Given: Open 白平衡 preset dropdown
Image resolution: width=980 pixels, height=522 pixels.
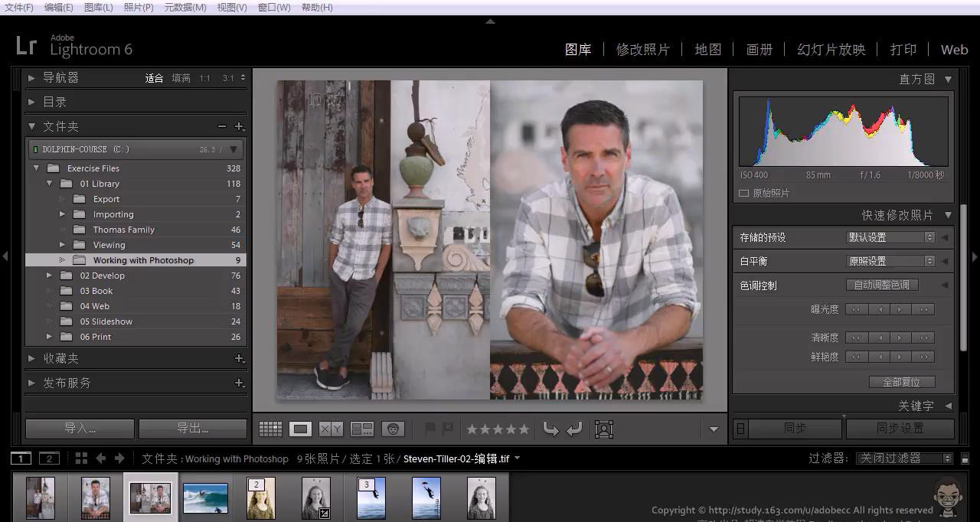Looking at the screenshot, I should pyautogui.click(x=891, y=261).
